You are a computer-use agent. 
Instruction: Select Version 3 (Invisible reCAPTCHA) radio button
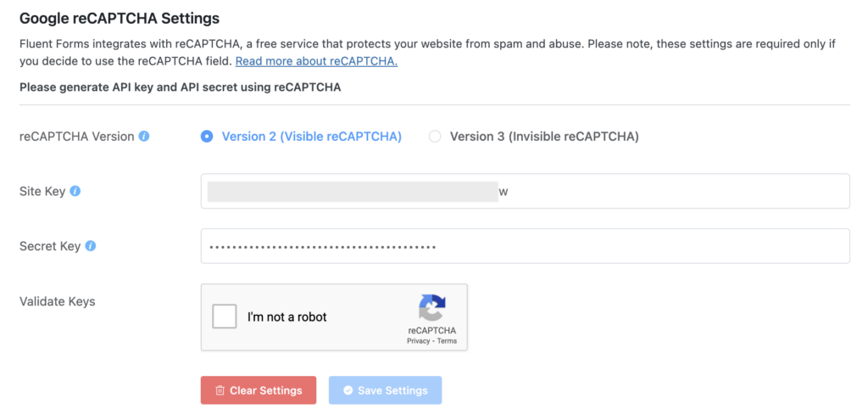click(x=435, y=137)
